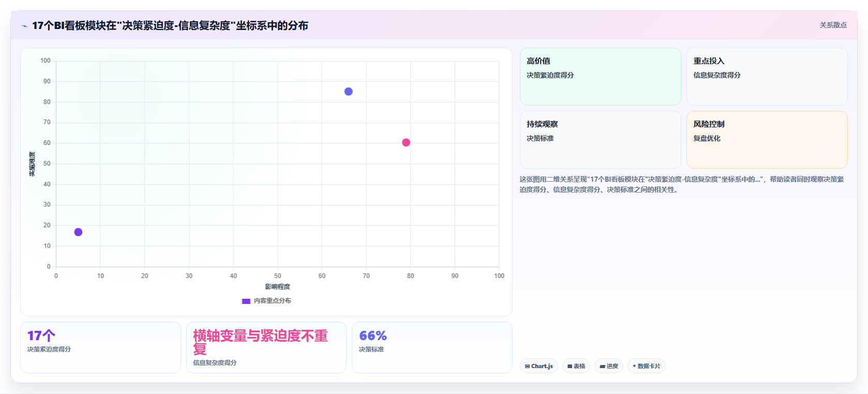The width and height of the screenshot is (868, 394).
Task: Open the 重点投入 card
Action: point(767,77)
